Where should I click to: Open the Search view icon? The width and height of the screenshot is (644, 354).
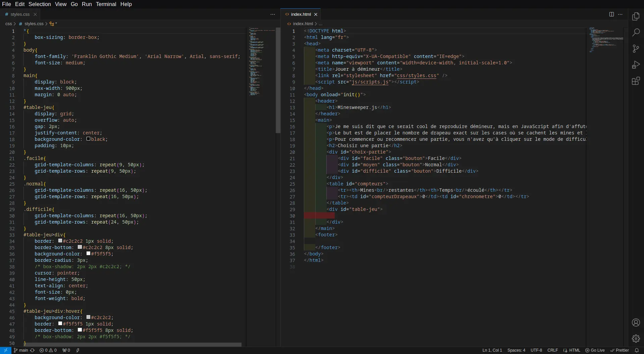coord(636,33)
